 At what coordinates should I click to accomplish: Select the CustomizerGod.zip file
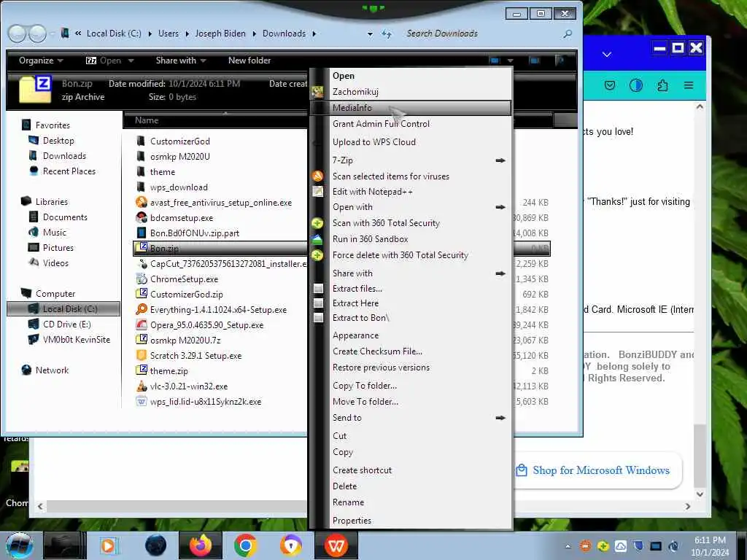coord(186,295)
